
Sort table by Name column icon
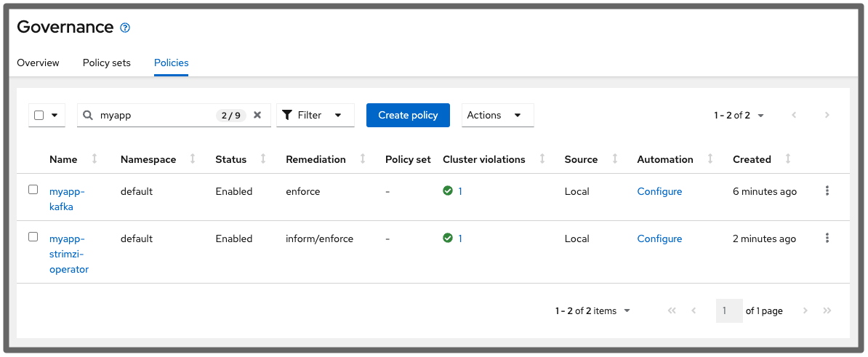tap(95, 159)
